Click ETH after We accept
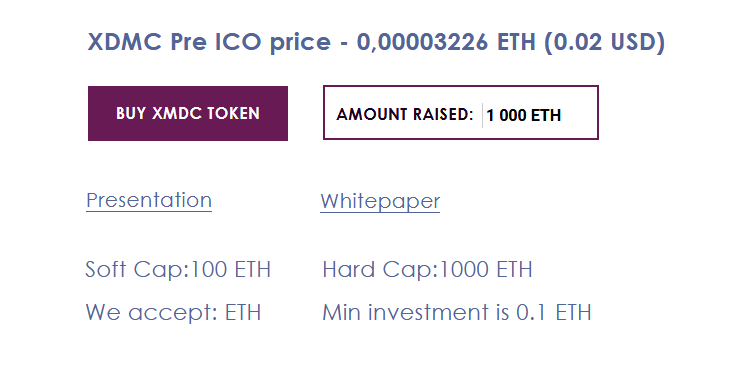 [243, 312]
